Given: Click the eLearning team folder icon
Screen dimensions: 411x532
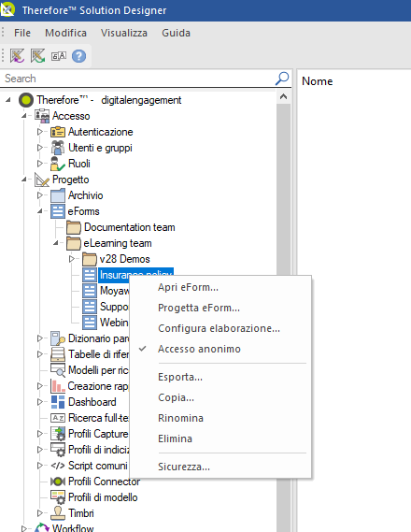Looking at the screenshot, I should tap(74, 243).
